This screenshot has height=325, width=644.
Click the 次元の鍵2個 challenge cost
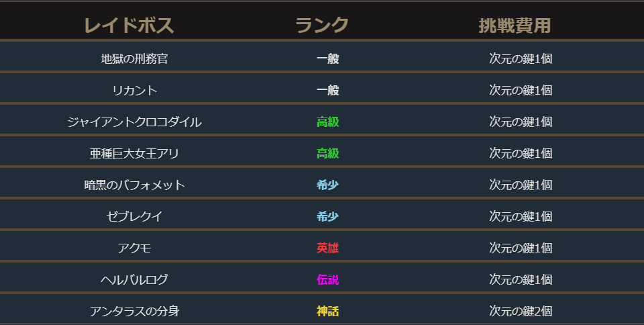[521, 311]
